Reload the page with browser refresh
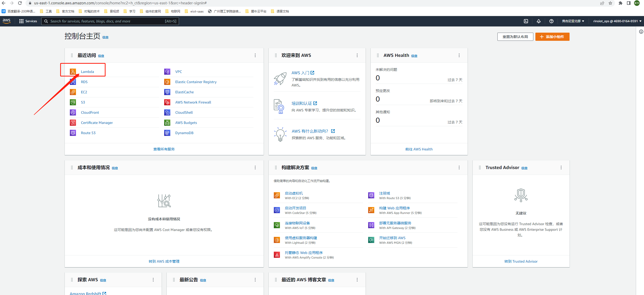This screenshot has height=295, width=644. point(20,3)
